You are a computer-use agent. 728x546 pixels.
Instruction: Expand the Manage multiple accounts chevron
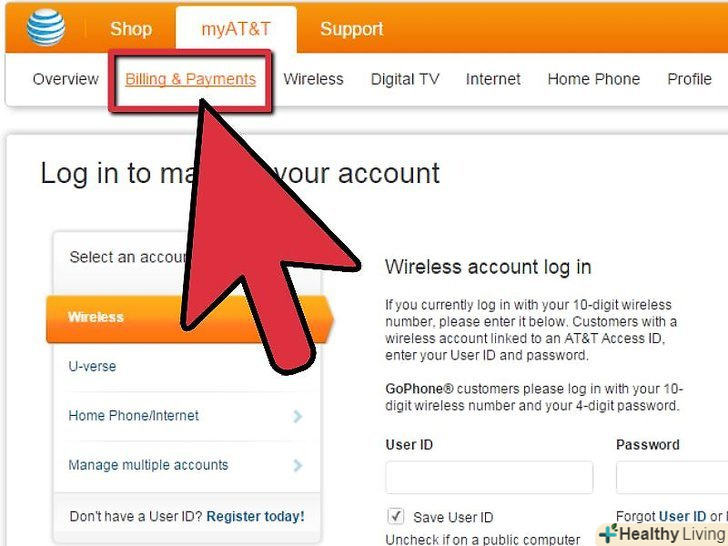tap(298, 465)
